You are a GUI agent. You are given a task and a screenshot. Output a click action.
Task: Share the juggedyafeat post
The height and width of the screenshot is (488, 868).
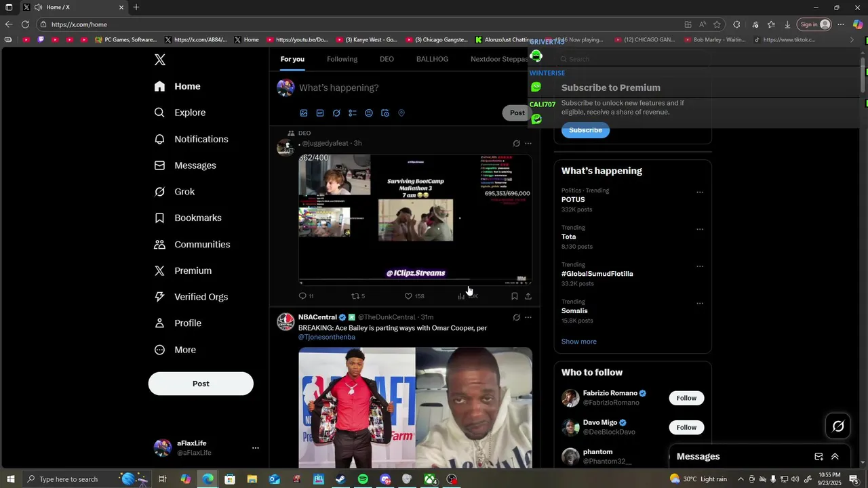(x=528, y=296)
